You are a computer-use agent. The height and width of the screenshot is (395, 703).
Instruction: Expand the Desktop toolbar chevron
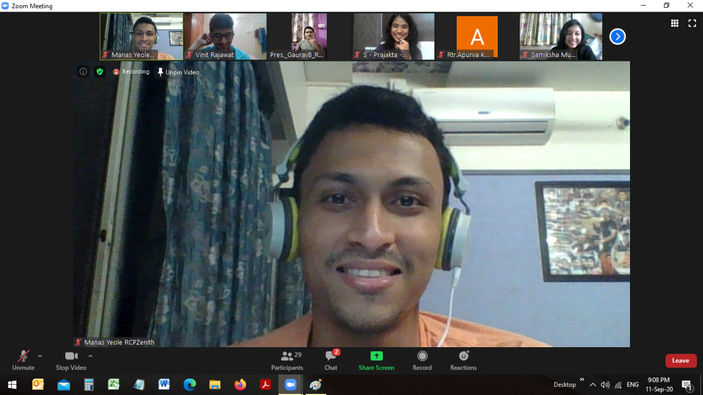click(x=581, y=380)
